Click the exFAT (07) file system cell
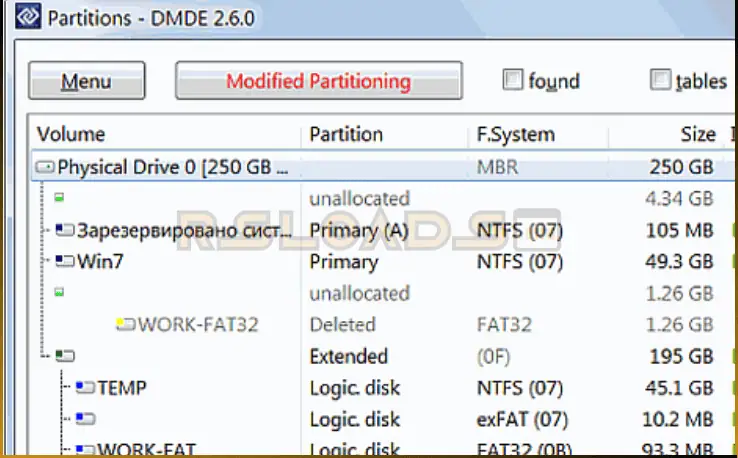This screenshot has width=738, height=458. 522,419
